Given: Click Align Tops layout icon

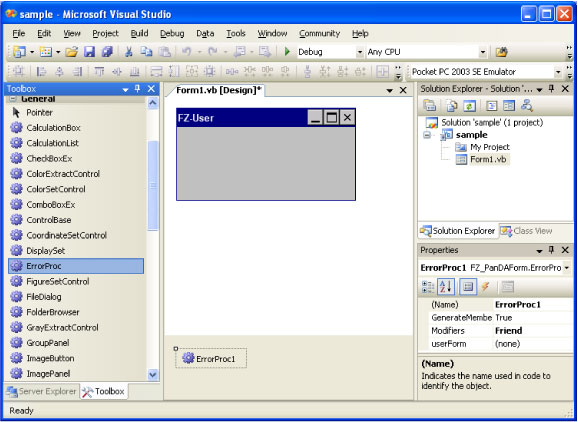Looking at the screenshot, I should point(99,72).
